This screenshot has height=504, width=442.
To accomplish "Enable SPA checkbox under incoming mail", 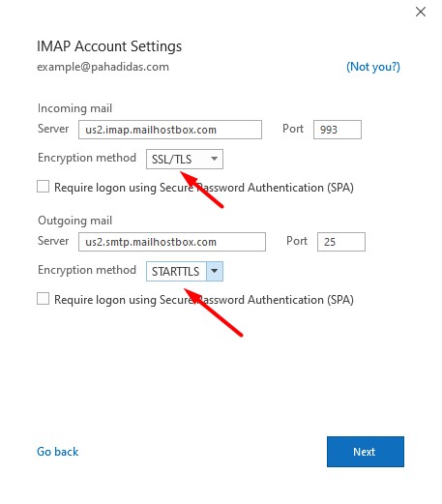I will (44, 187).
